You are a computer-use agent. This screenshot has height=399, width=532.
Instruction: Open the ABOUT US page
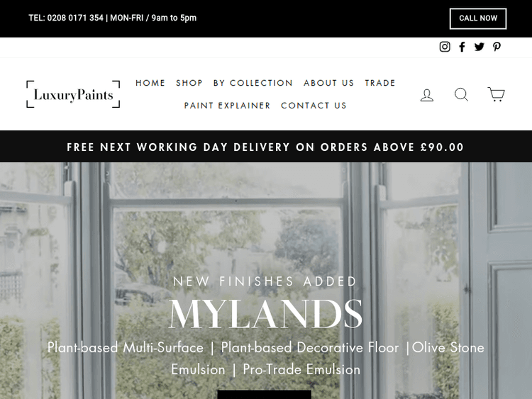coord(328,83)
